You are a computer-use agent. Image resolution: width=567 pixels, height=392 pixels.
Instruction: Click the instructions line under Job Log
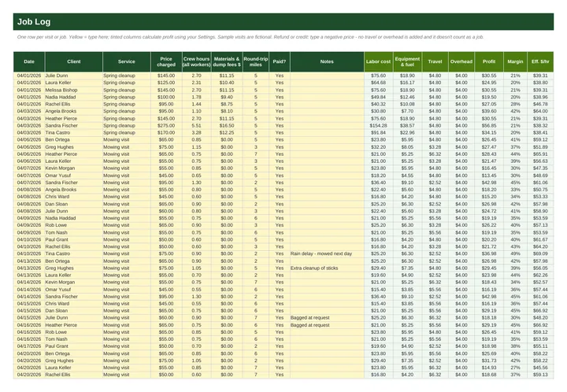coord(250,37)
